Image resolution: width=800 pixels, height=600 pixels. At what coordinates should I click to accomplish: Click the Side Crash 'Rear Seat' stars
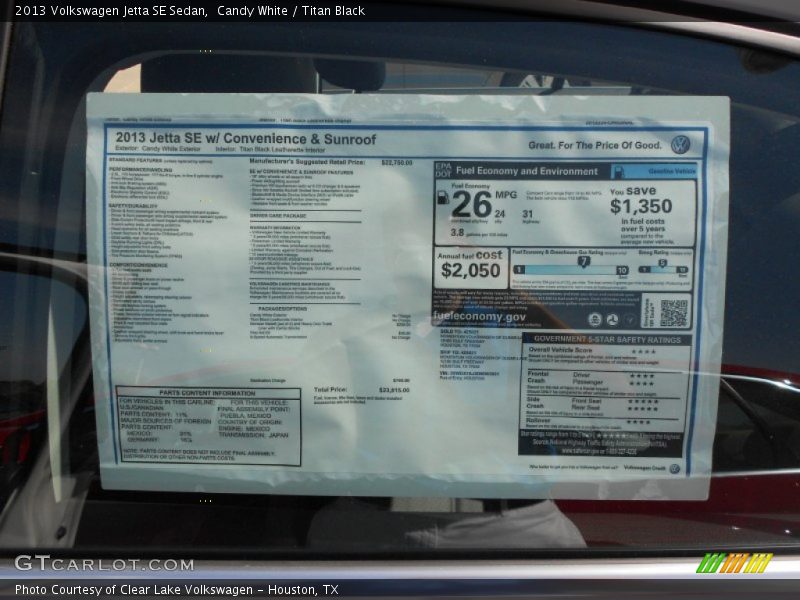coord(642,409)
